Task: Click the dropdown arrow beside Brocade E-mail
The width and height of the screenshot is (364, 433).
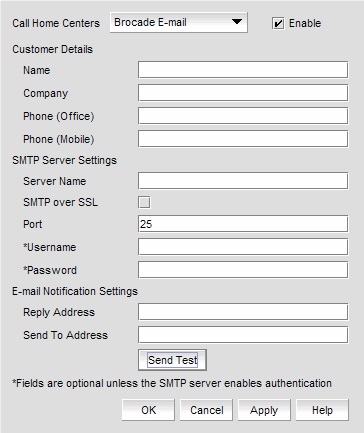Action: pyautogui.click(x=237, y=22)
